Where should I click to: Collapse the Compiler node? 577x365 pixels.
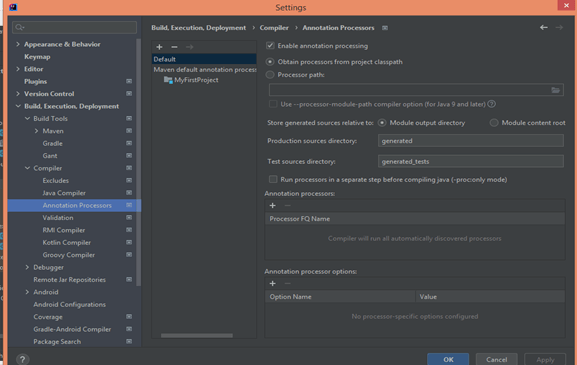click(x=27, y=168)
